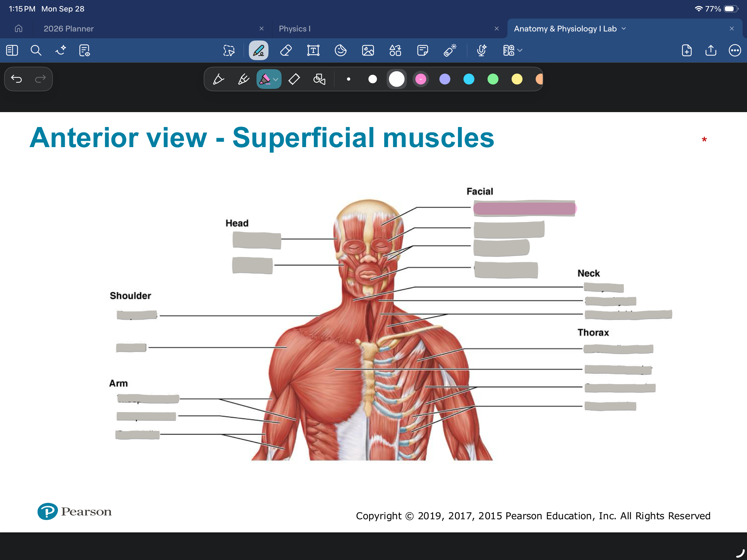Open the sidebar panel icon
The image size is (747, 560).
point(12,50)
